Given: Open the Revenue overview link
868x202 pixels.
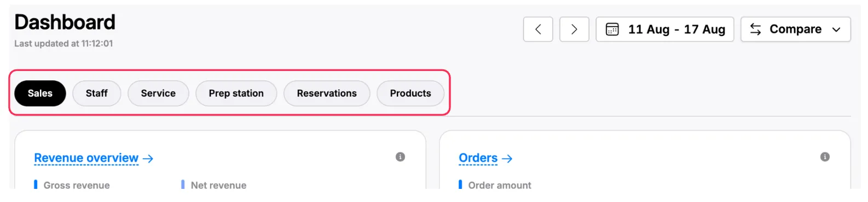Looking at the screenshot, I should 86,158.
